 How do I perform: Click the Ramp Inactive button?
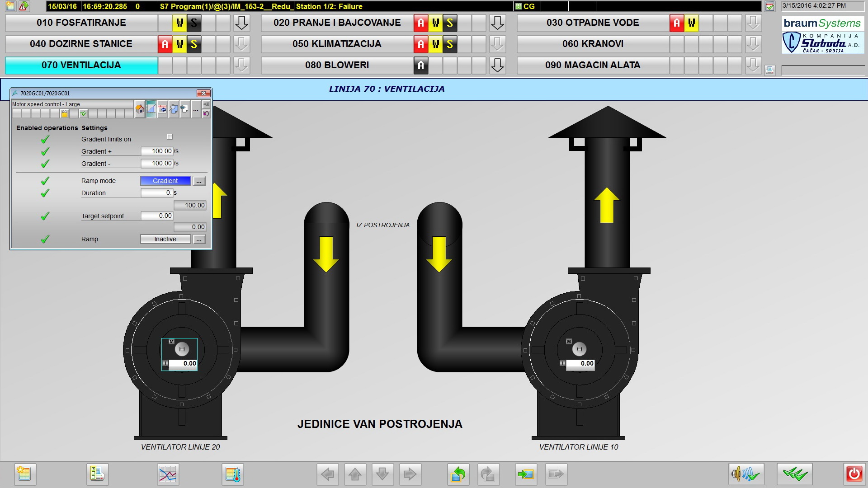pyautogui.click(x=165, y=239)
